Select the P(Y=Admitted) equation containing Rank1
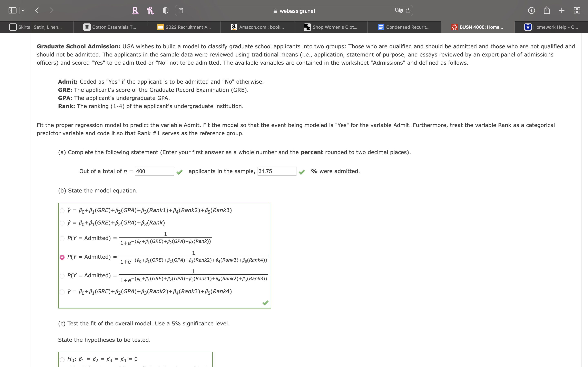Screen dimensions: 588x367 pyautogui.click(x=62, y=276)
